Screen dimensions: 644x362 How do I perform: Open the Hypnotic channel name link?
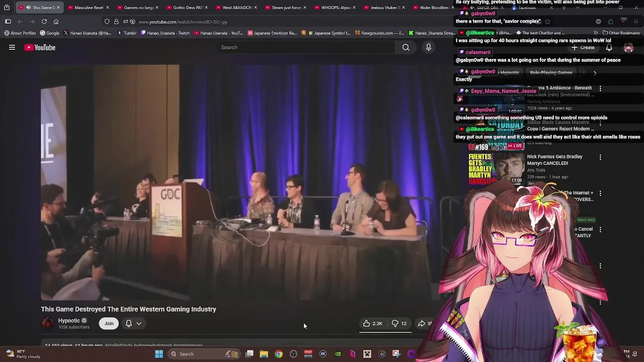69,320
